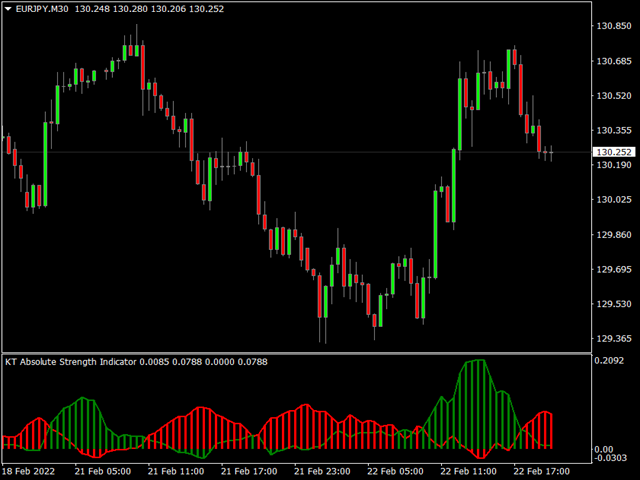Image resolution: width=640 pixels, height=480 pixels.
Task: Click the 22 Feb 05:00 time label
Action: coord(395,471)
